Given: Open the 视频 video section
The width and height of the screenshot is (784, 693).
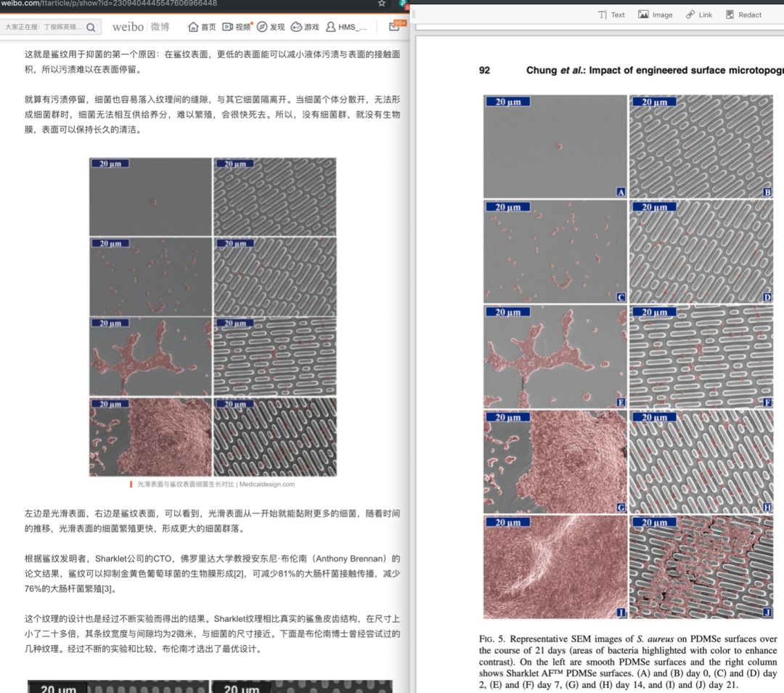Looking at the screenshot, I should (x=237, y=27).
